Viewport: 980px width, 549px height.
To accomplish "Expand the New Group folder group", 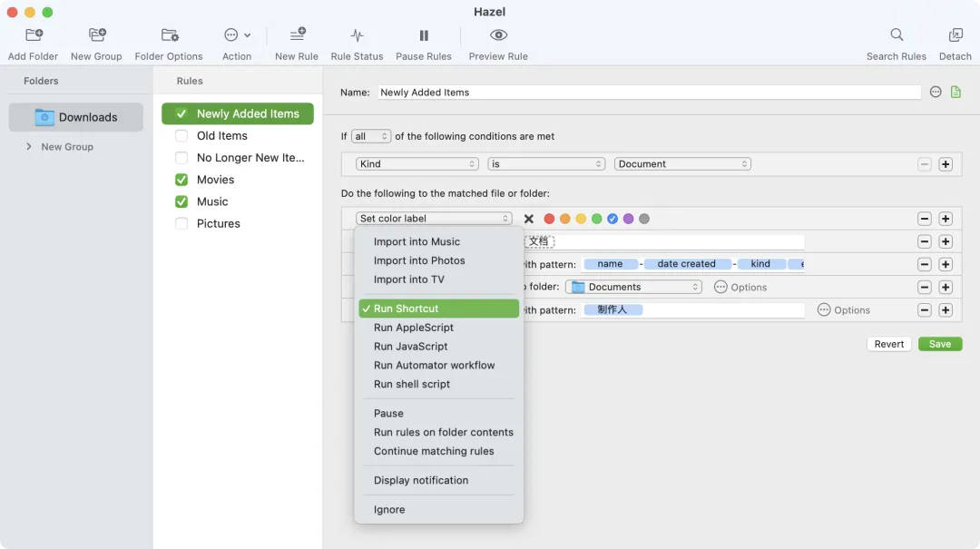I will click(29, 146).
